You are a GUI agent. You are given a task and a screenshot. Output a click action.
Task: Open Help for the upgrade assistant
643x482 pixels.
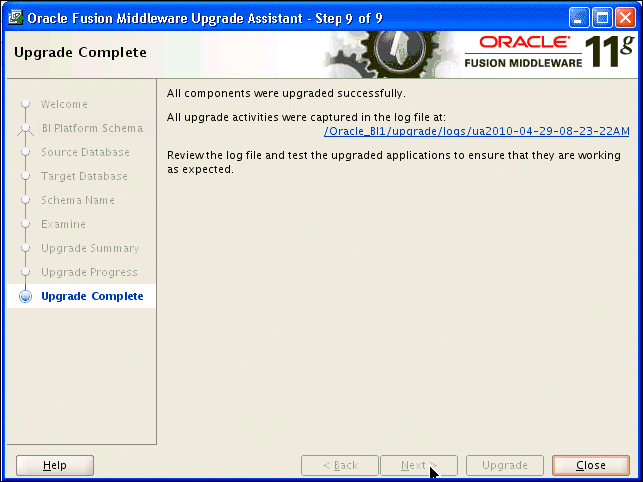[55, 465]
